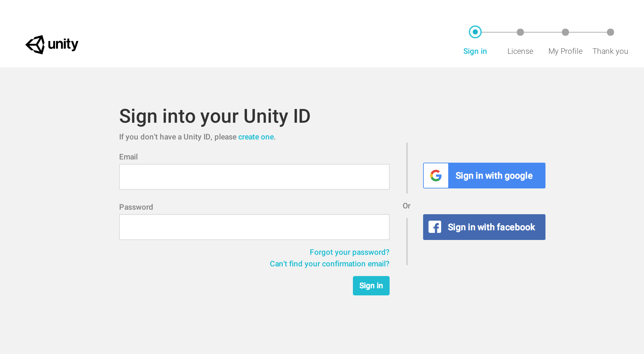Go to My Profile step
Image resolution: width=644 pixels, height=354 pixels.
565,51
